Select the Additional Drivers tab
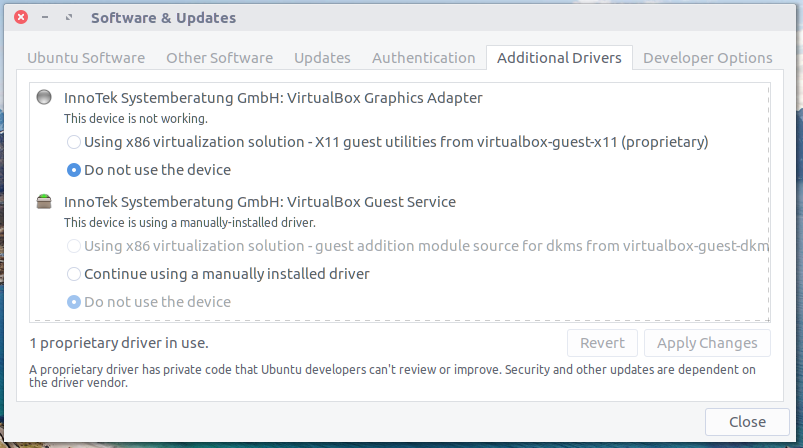The height and width of the screenshot is (448, 803). [559, 58]
